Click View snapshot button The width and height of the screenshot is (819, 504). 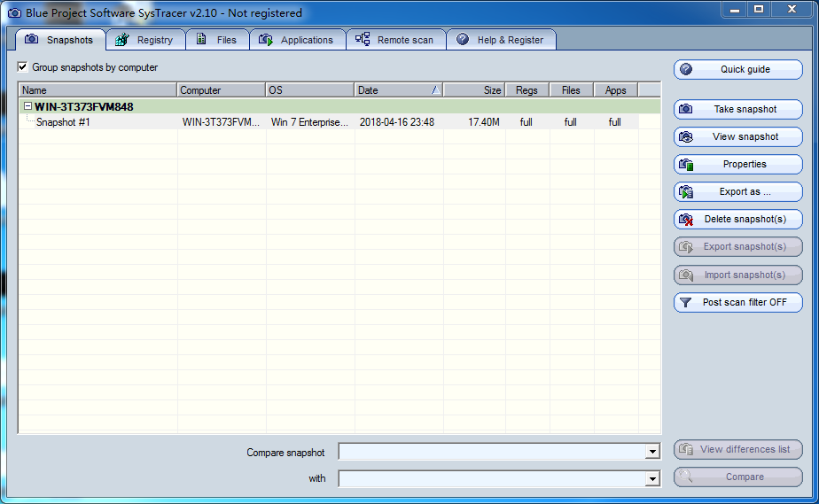point(738,136)
